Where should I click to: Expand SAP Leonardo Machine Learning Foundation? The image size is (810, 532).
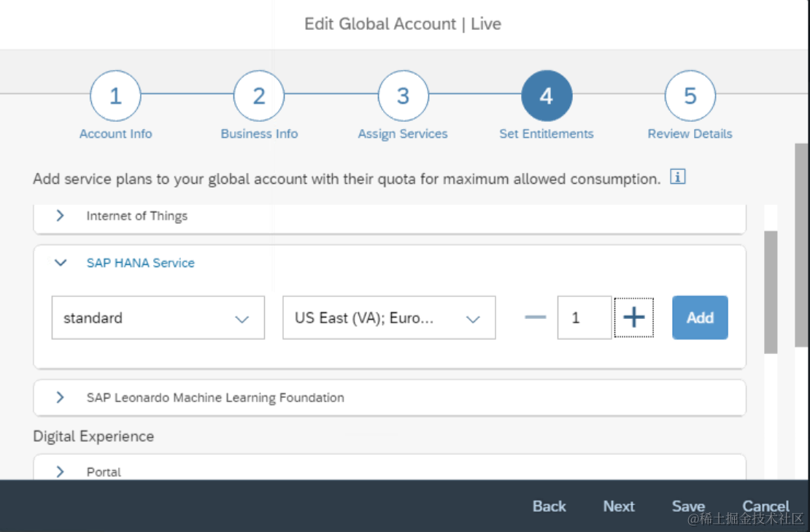click(61, 397)
